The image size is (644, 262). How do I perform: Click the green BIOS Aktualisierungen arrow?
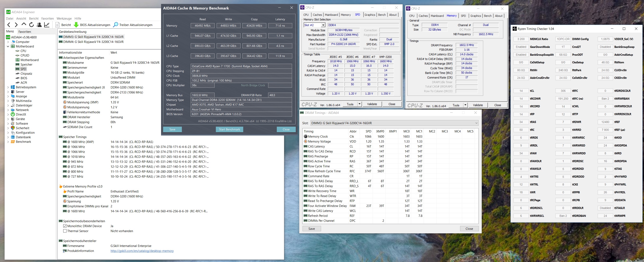(76, 25)
